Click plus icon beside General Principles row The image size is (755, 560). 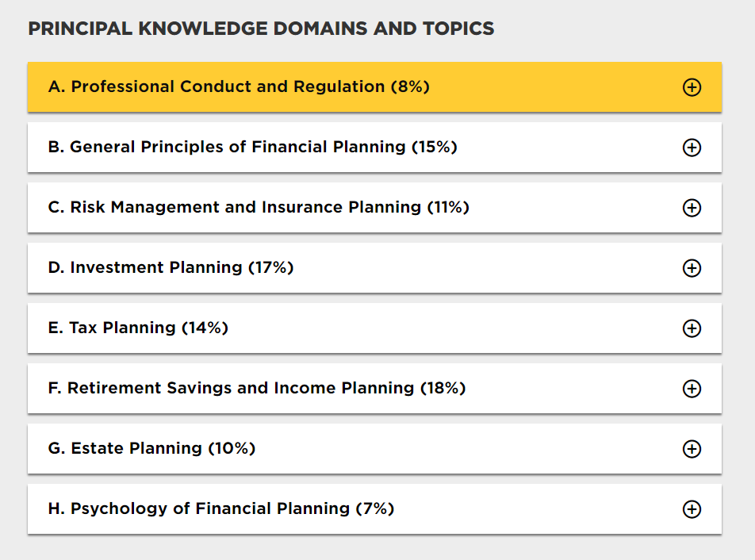(x=692, y=148)
